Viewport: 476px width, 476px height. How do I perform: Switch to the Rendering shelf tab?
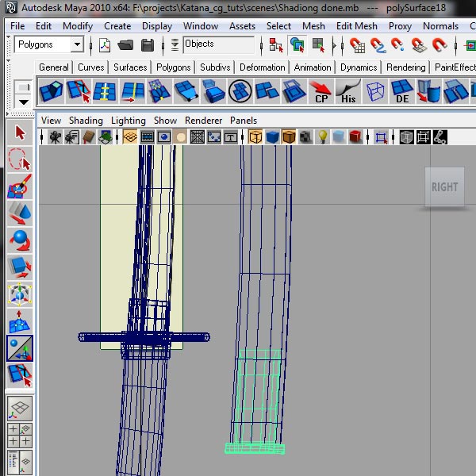tap(406, 67)
